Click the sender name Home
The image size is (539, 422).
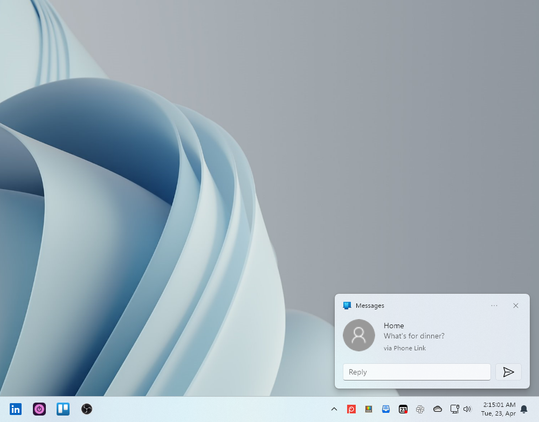(x=394, y=325)
